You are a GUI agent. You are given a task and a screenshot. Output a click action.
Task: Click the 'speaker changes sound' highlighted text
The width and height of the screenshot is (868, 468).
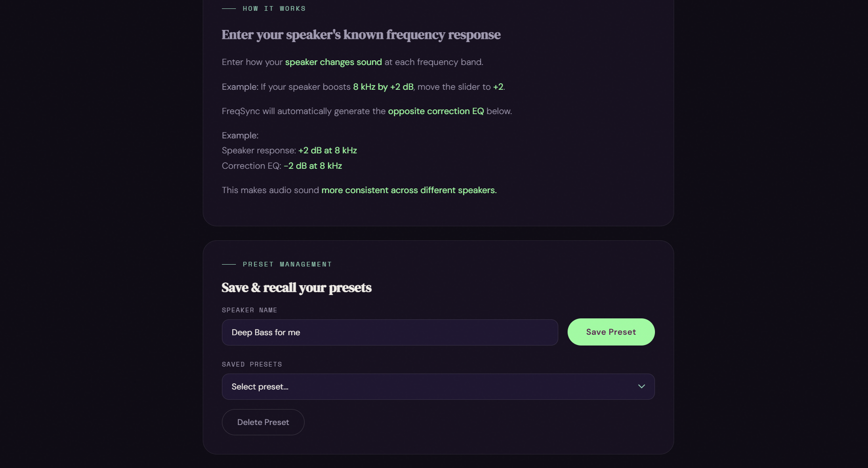[x=334, y=62]
